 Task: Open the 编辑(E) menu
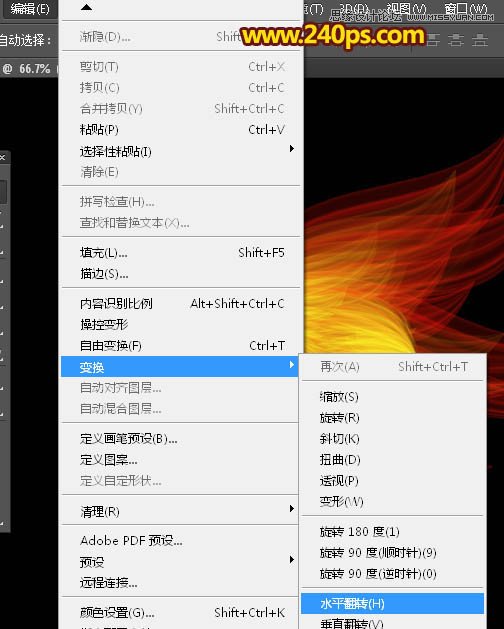coord(30,8)
